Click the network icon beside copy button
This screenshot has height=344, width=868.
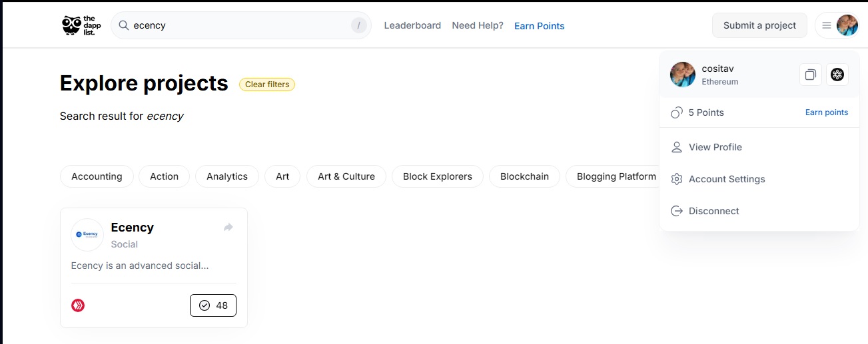point(837,75)
